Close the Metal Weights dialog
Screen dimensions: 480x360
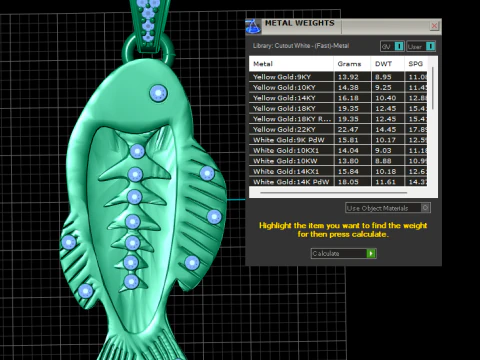tap(434, 26)
